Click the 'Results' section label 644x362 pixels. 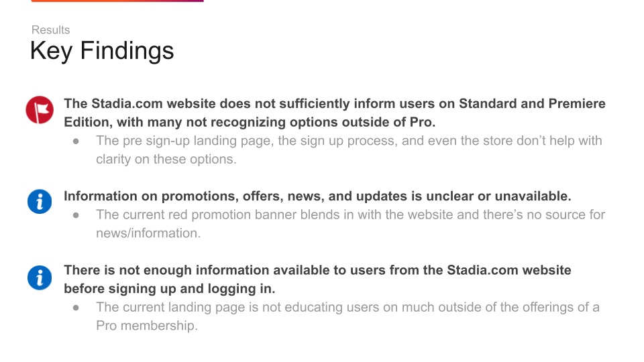point(50,30)
